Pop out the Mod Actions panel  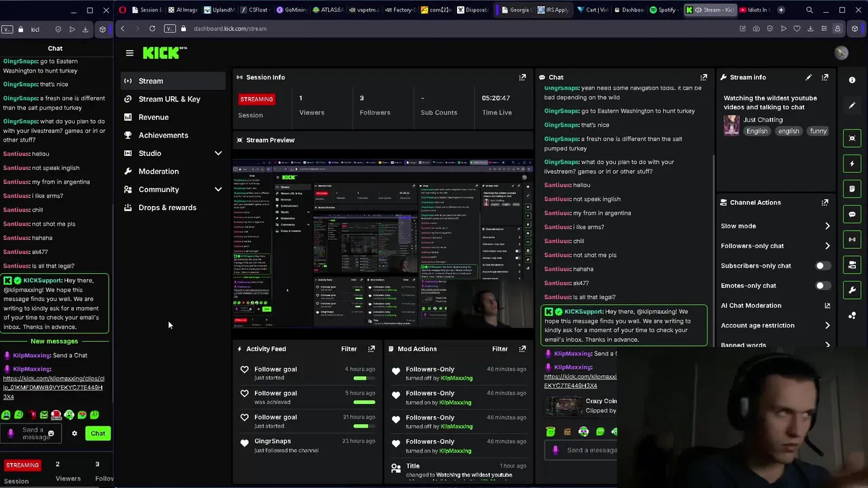[x=522, y=349]
